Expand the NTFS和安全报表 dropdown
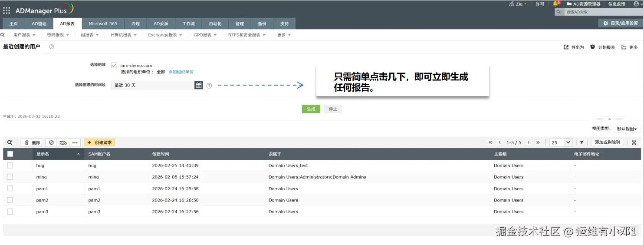 point(247,35)
